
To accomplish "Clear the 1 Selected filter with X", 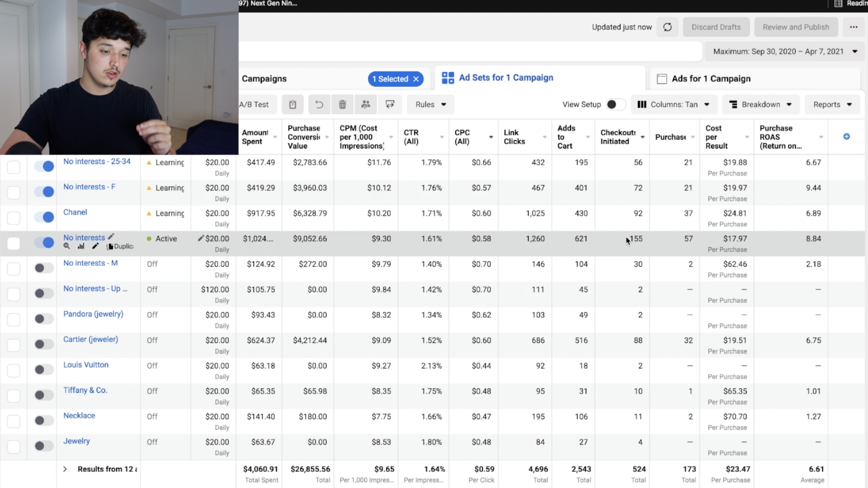I will 416,79.
